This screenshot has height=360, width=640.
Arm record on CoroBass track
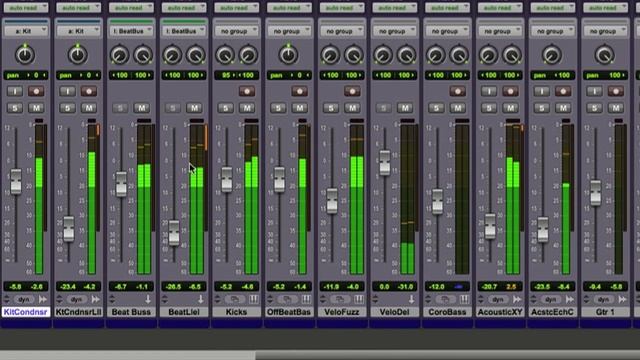point(457,91)
